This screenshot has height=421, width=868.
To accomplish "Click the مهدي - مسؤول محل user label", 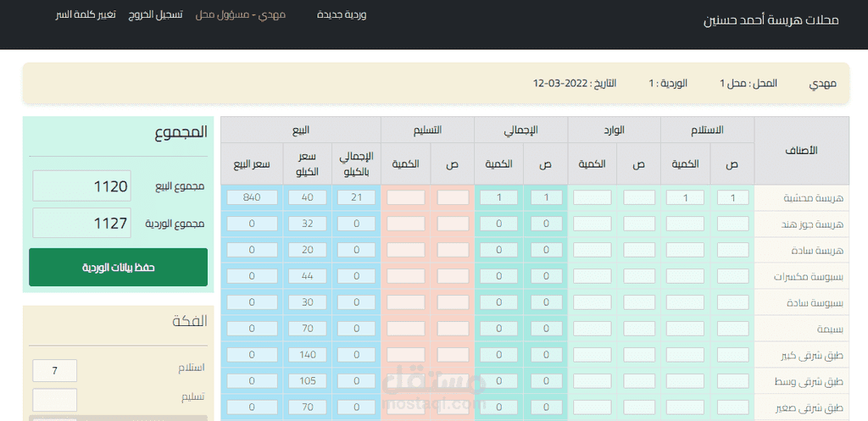I will pos(240,15).
